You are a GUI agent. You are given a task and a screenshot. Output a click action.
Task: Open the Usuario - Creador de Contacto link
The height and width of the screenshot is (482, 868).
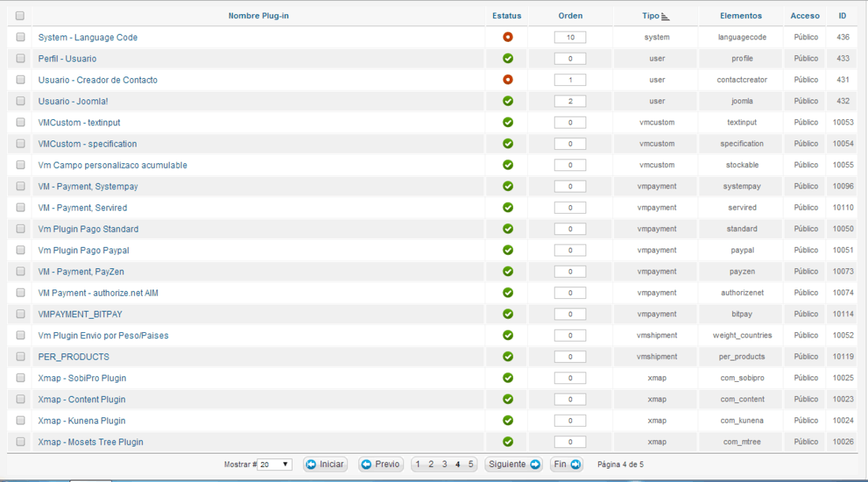97,80
